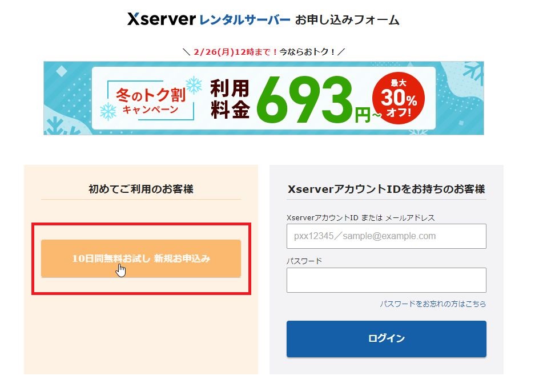Click the お申し込みフォーム title text
Image resolution: width=539 pixels, height=392 pixels.
pyautogui.click(x=347, y=20)
